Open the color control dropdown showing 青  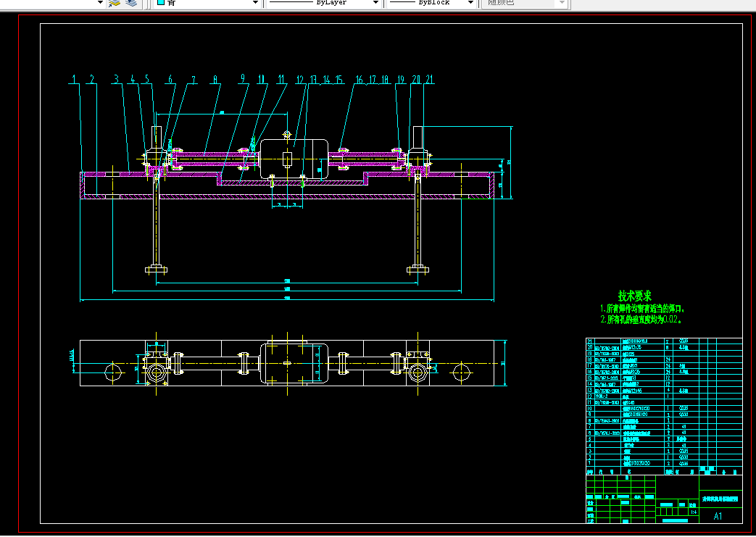click(x=256, y=3)
